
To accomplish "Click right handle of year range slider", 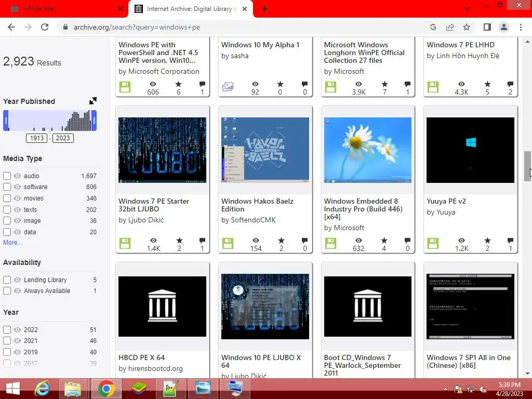I will 94,121.
